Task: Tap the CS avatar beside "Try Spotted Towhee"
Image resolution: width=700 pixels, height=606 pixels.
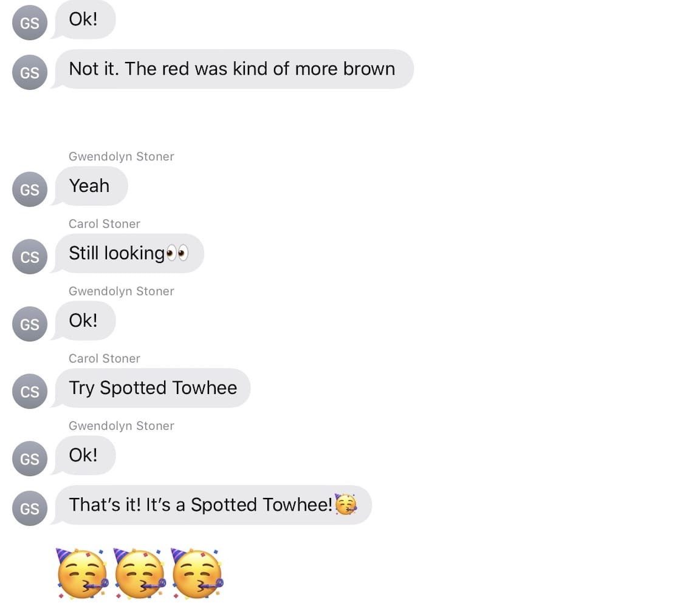Action: pos(29,392)
